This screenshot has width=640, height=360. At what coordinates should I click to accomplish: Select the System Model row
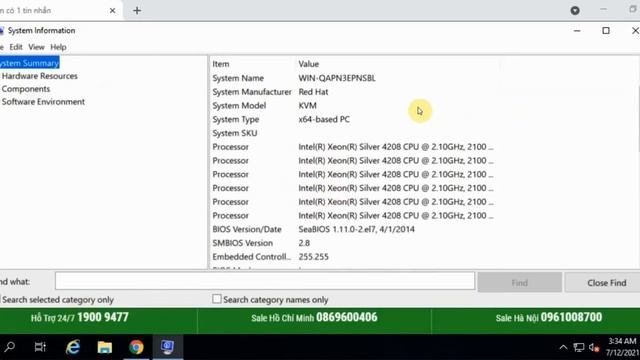coord(353,105)
